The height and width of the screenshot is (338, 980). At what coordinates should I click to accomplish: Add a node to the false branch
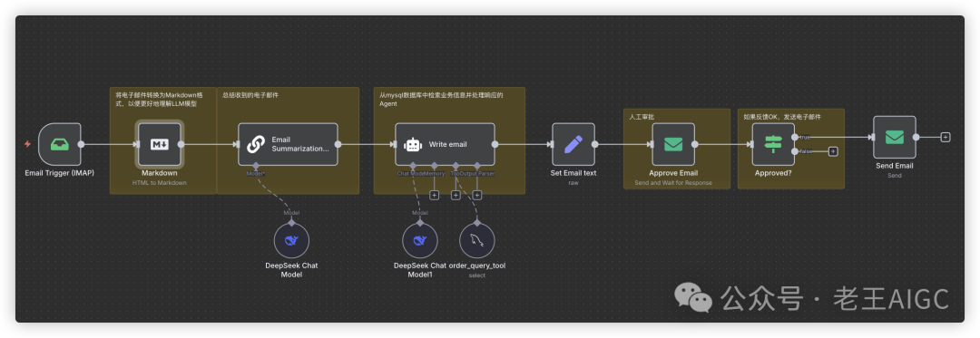click(x=833, y=151)
